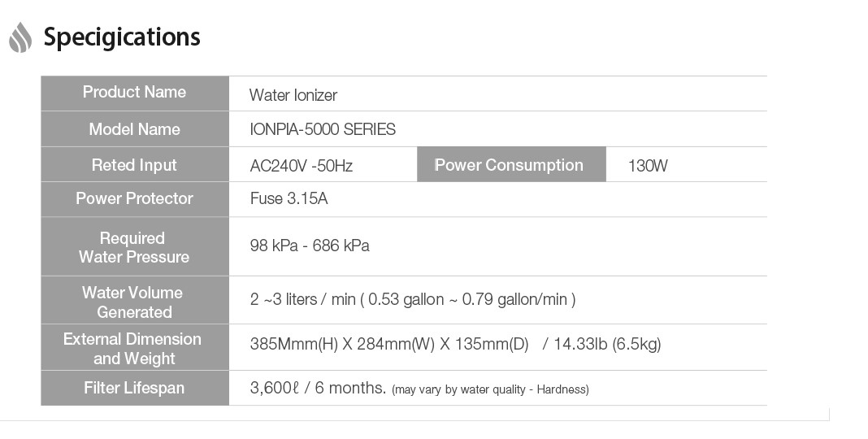
Task: Select External Dimension and Weight cell
Action: [x=135, y=347]
